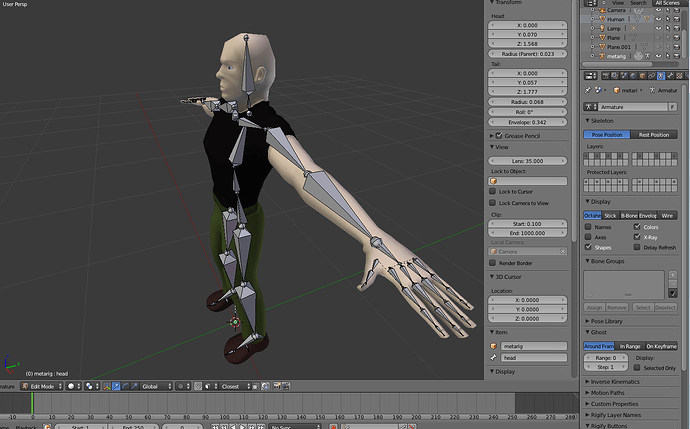The image size is (690, 429).
Task: Click the Lens 35.000 value field
Action: coord(527,161)
